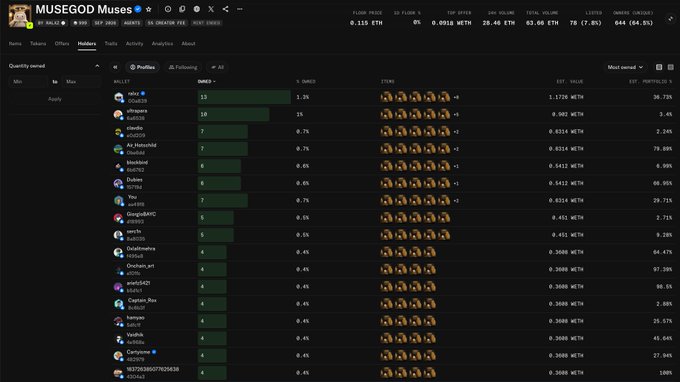
Task: Select the Following filter chip
Action: [x=183, y=67]
